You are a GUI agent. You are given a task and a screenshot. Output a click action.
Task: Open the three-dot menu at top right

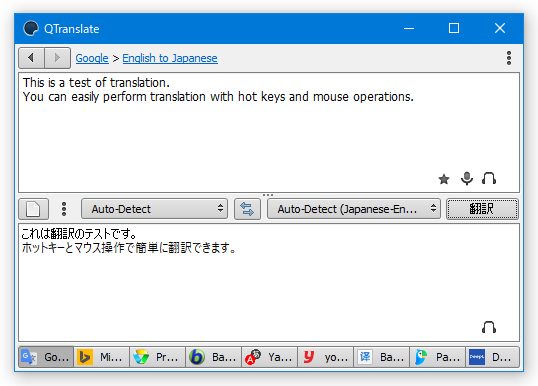pyautogui.click(x=509, y=58)
